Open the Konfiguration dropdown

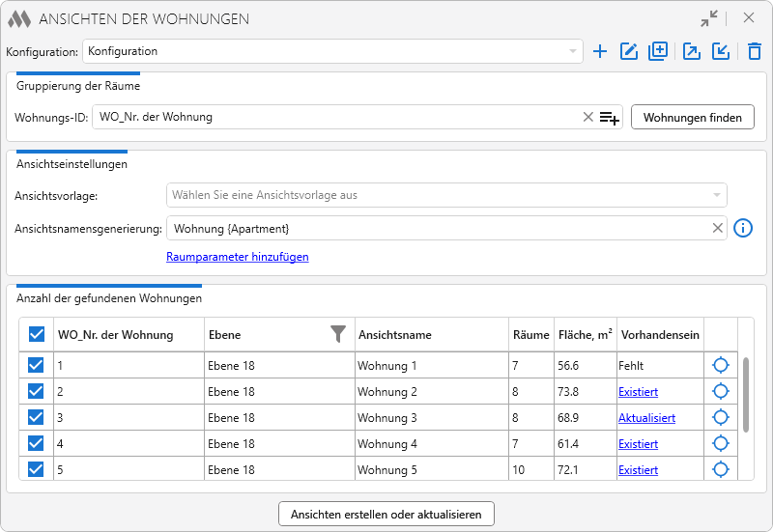coord(332,51)
